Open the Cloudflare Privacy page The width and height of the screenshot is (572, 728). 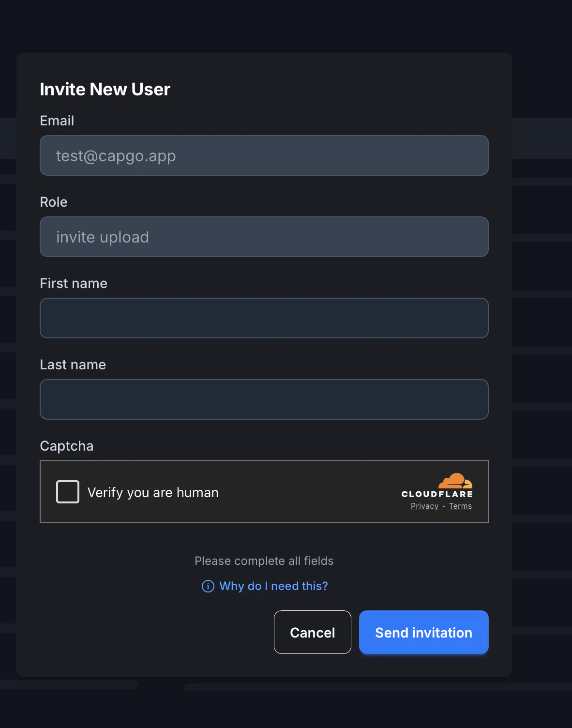click(424, 506)
